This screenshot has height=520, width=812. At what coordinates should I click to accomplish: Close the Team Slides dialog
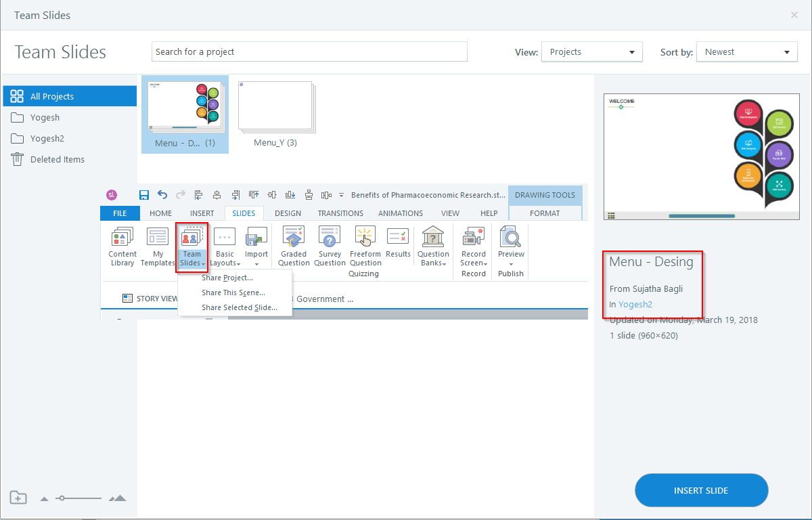pos(794,15)
